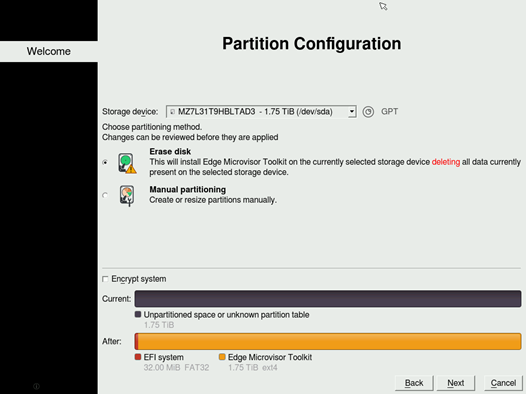The height and width of the screenshot is (394, 526).
Task: Click the MZ7L31T9HBLTAD3 storage device combo box
Action: point(261,112)
